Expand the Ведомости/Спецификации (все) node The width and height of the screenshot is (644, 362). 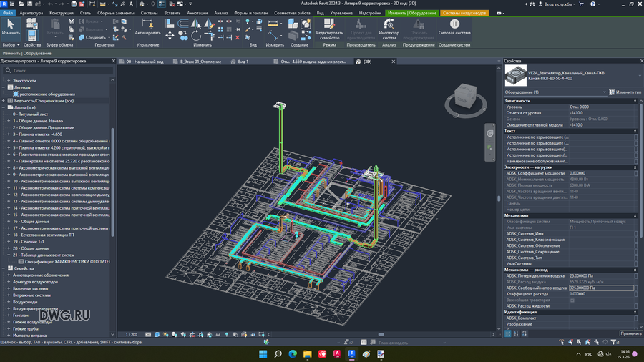tap(4, 101)
